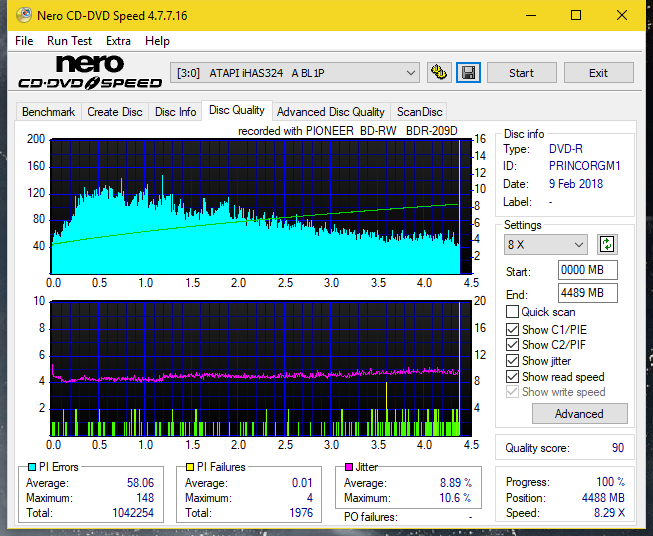Click the Start button
The width and height of the screenshot is (653, 536).
click(x=521, y=73)
